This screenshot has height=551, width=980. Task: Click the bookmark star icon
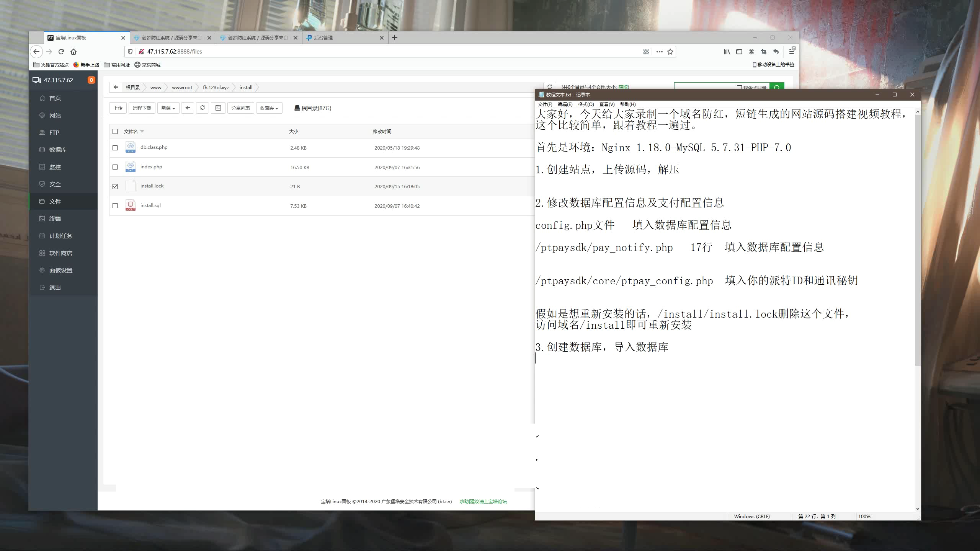click(670, 52)
